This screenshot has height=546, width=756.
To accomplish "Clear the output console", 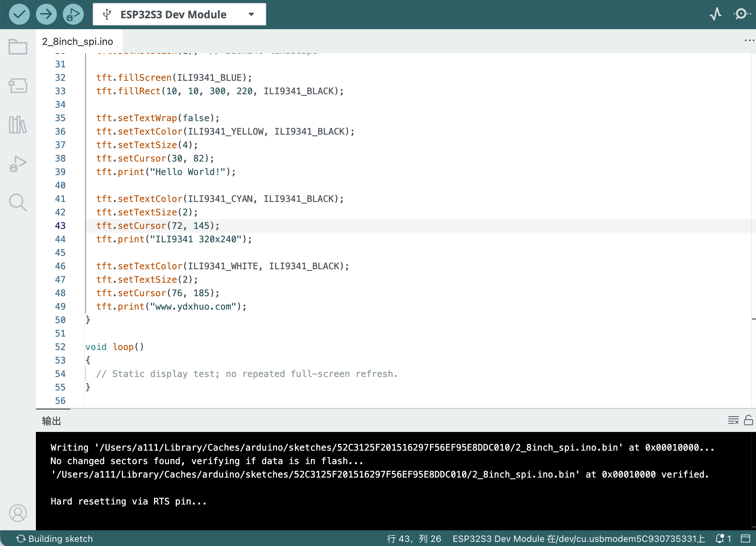I will click(733, 420).
